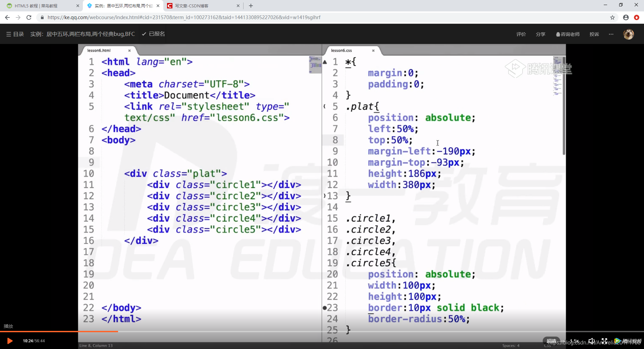Screen dimensions: 644x349
Task: Seek on the video progress bar
Action: coord(322,332)
